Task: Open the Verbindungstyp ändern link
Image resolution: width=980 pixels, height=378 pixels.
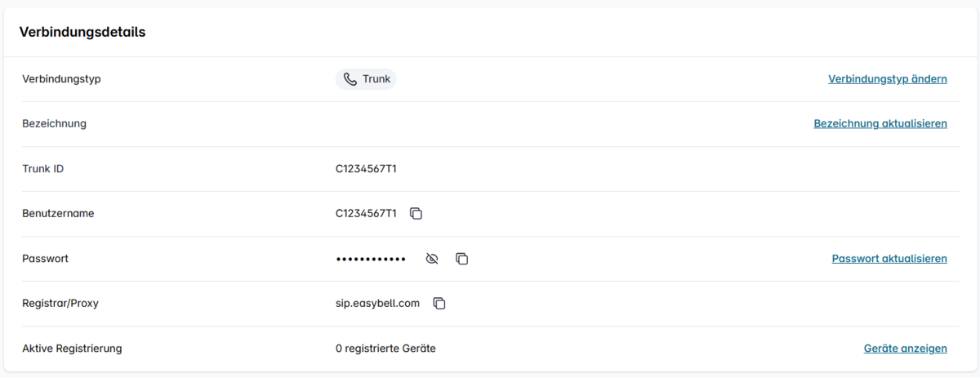Action: point(887,79)
